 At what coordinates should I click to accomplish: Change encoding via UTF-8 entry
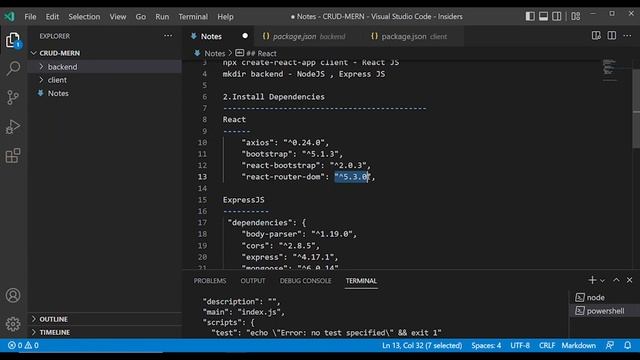tap(520, 345)
